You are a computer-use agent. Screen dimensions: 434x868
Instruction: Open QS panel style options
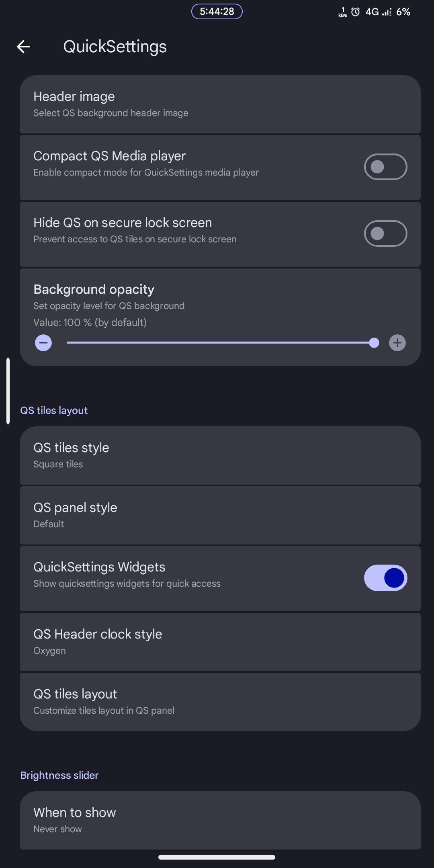click(220, 516)
